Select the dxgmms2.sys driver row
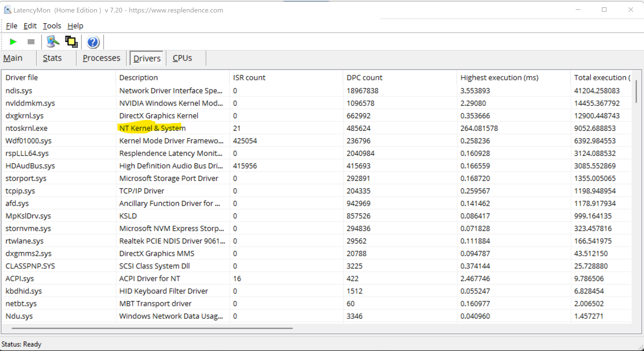The height and width of the screenshot is (351, 644). click(x=317, y=253)
